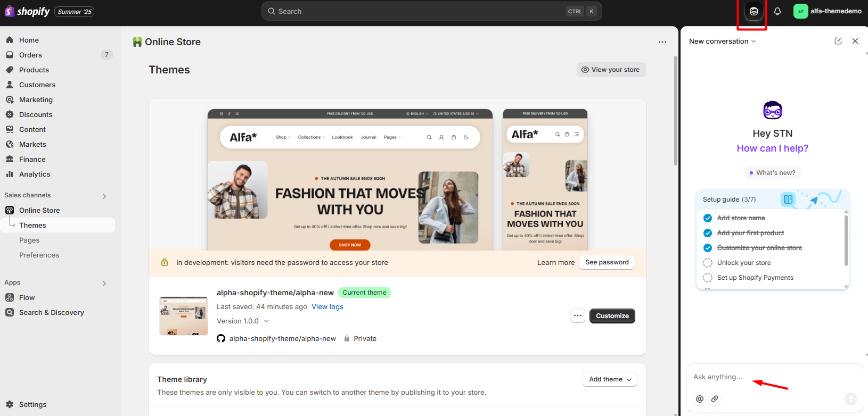Toggle Set up Shopify Payments circle
The height and width of the screenshot is (416, 868).
point(708,278)
